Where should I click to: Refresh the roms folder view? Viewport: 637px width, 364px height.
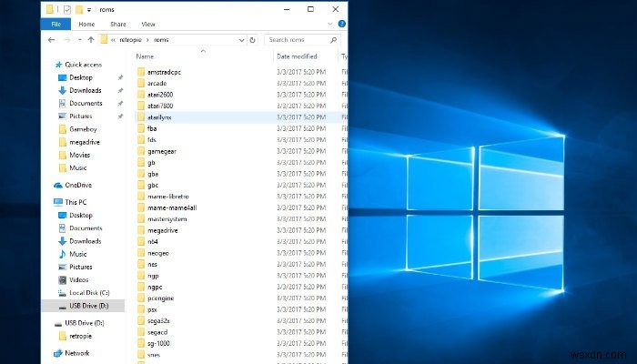pyautogui.click(x=252, y=40)
